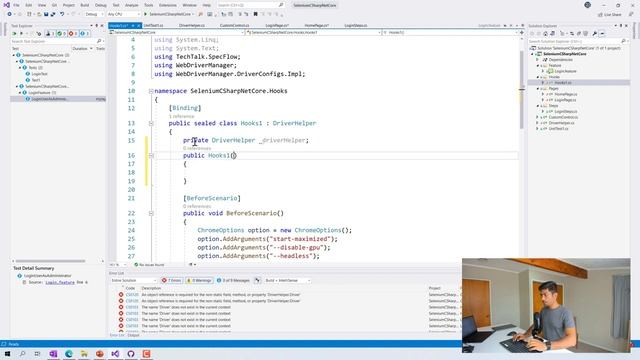The height and width of the screenshot is (360, 640).
Task: Switch to the CustomControl.cs tab
Action: [234, 25]
